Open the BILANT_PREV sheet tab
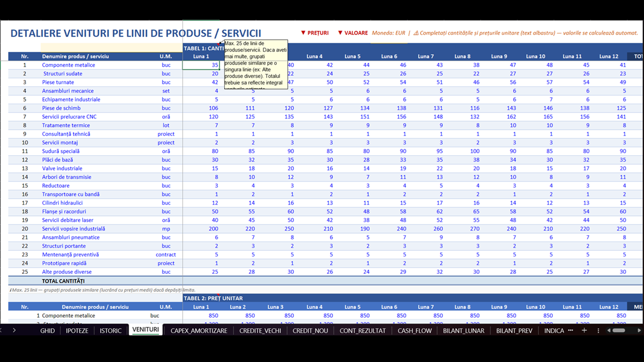This screenshot has width=644, height=362. (x=514, y=331)
